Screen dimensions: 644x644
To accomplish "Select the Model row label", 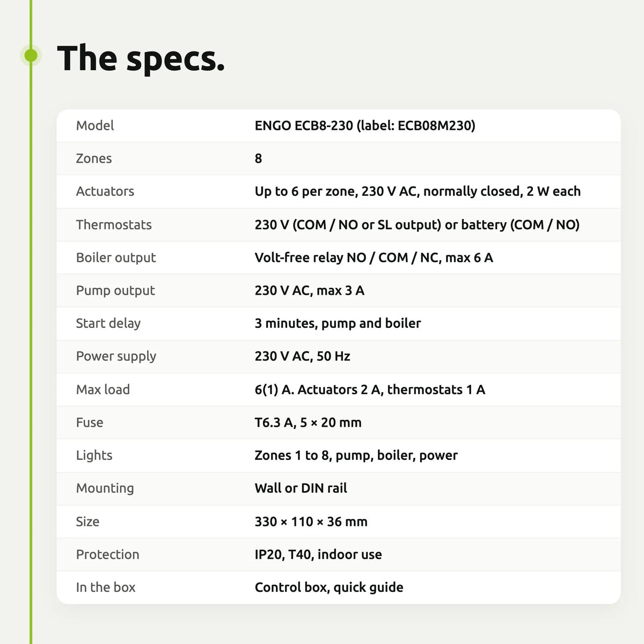I will click(x=95, y=126).
